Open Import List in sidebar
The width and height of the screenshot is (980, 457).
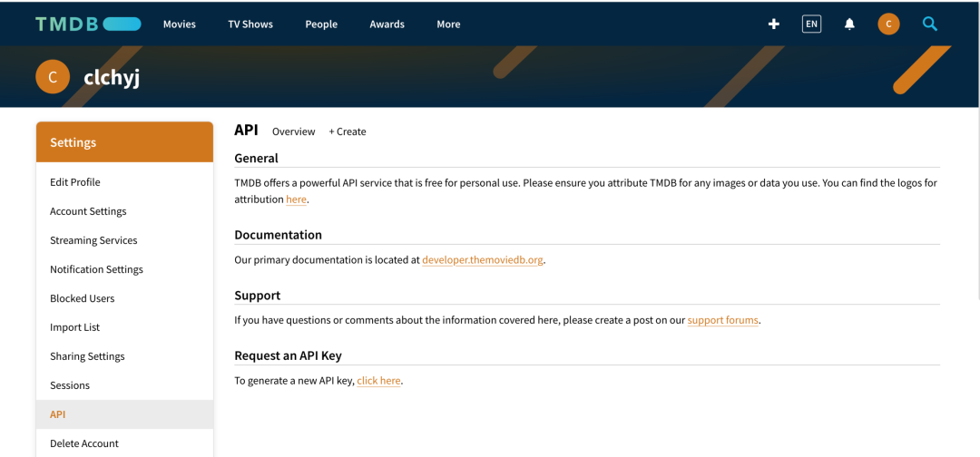coord(124,327)
